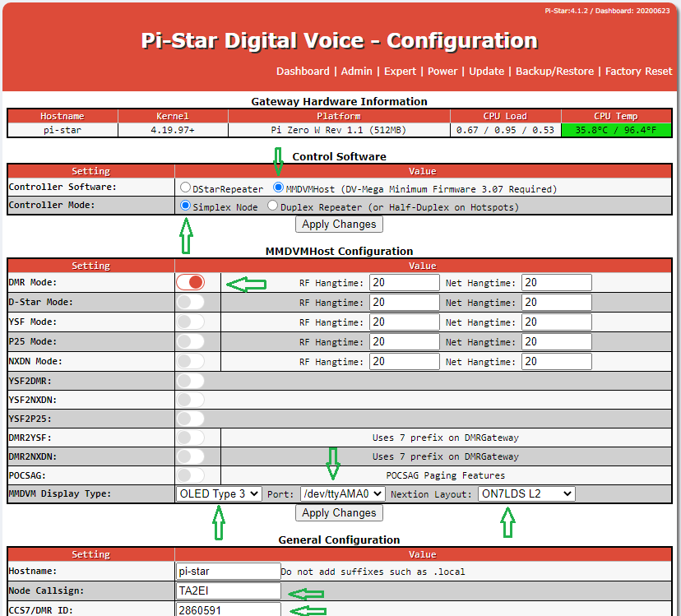This screenshot has height=616, width=681.
Task: Select the DStarRepeater controller software option
Action: tap(185, 188)
